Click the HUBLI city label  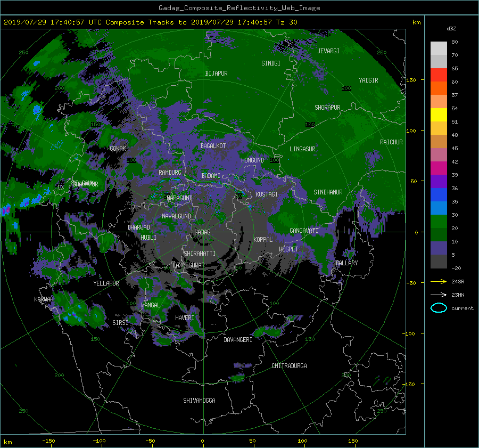point(148,237)
